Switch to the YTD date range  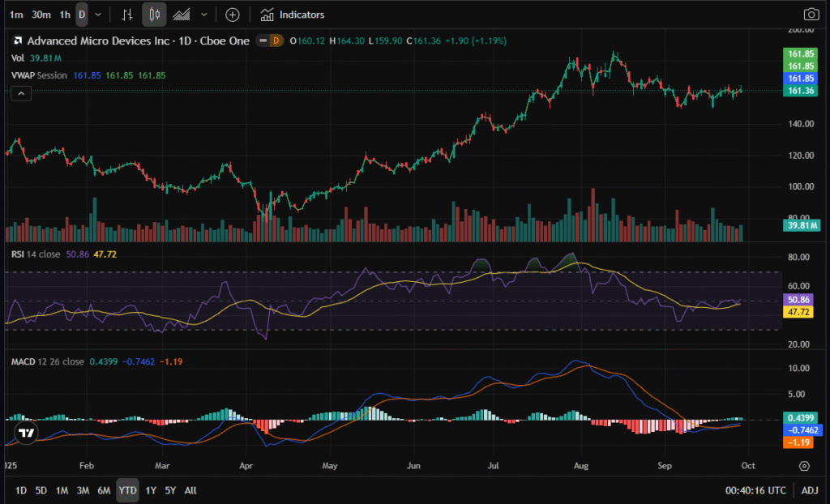(126, 490)
